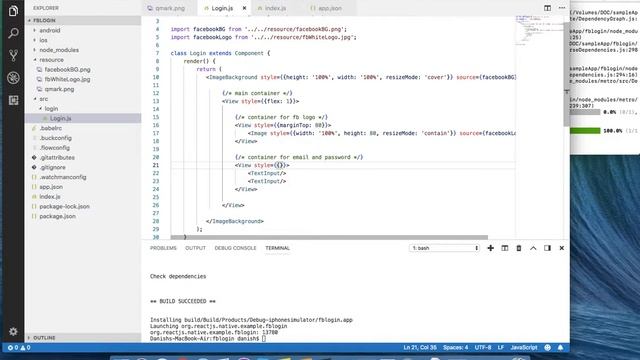Split the editor with split icon

click(x=547, y=8)
